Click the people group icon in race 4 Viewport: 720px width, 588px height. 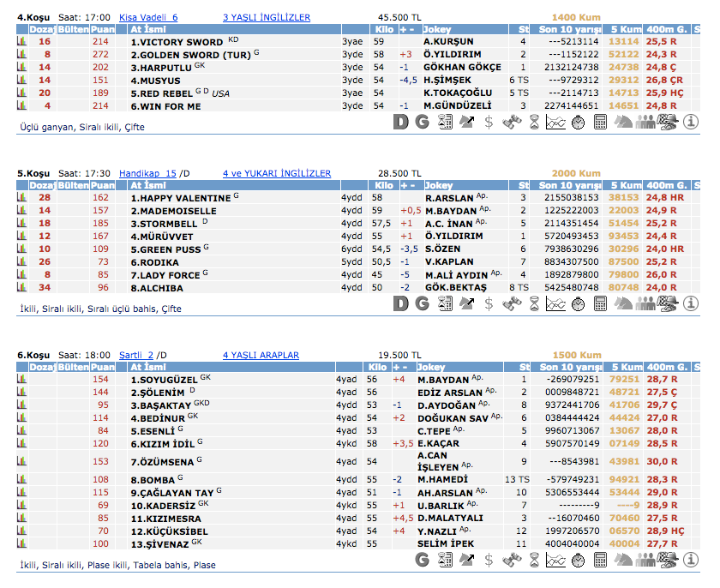(x=645, y=123)
